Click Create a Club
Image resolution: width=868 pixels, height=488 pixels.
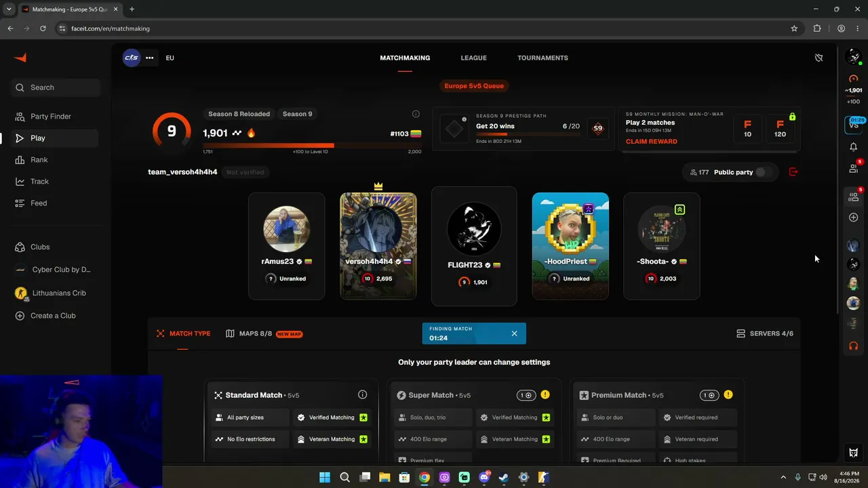pos(56,316)
